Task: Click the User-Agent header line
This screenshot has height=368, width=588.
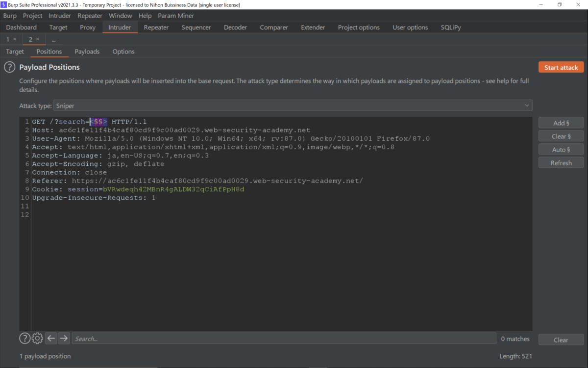Action: pyautogui.click(x=231, y=138)
